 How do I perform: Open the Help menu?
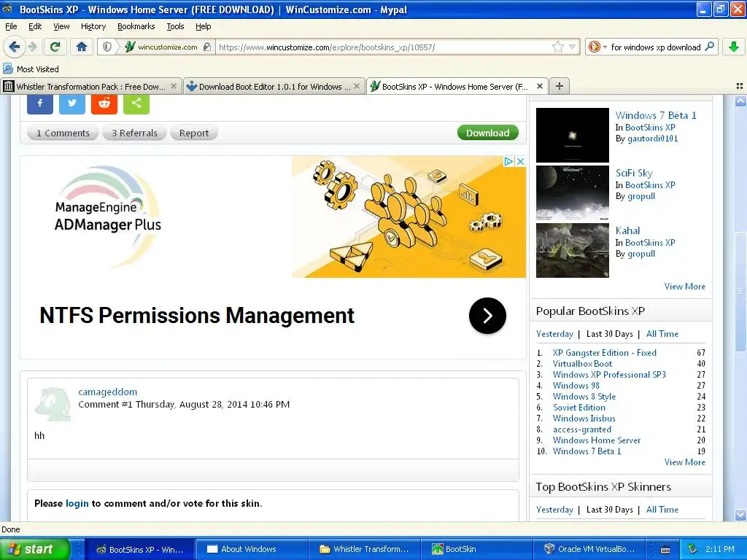204,27
